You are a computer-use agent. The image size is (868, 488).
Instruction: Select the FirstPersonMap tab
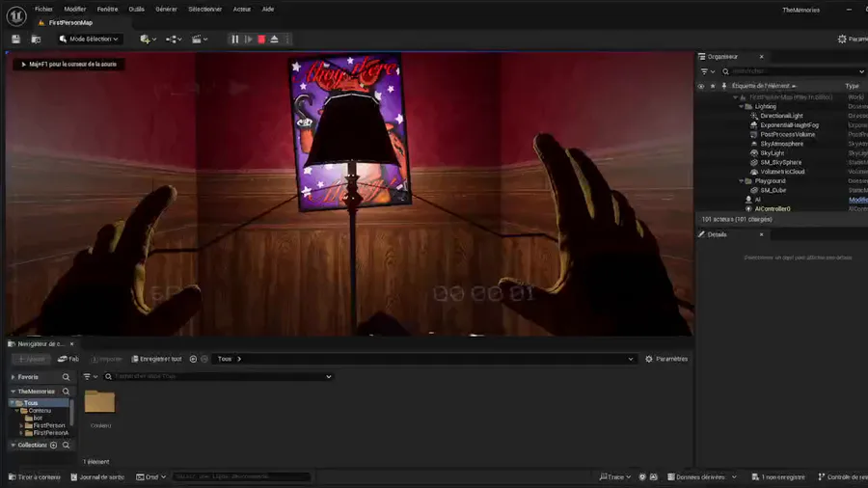pos(70,23)
